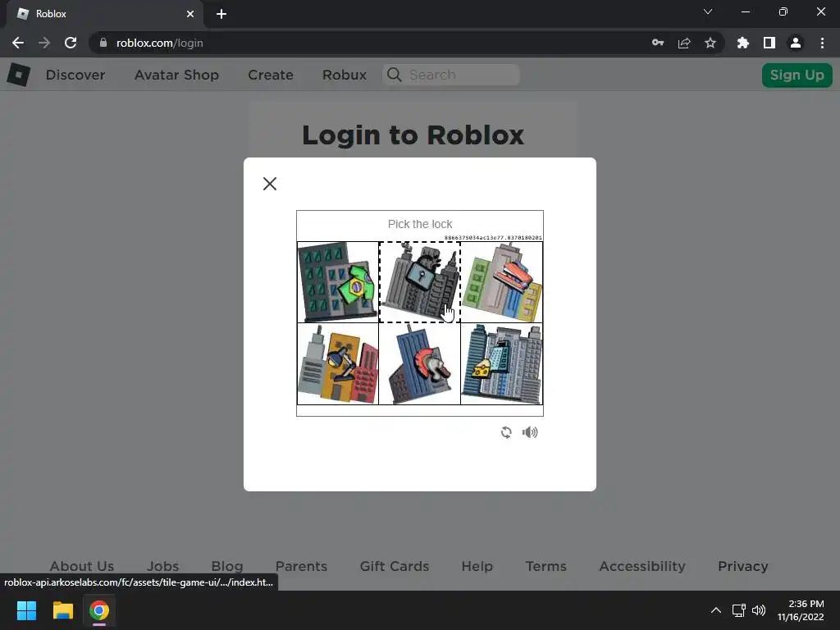Viewport: 840px width, 630px height.
Task: Switch to the audio challenge speaker icon
Action: pyautogui.click(x=530, y=432)
